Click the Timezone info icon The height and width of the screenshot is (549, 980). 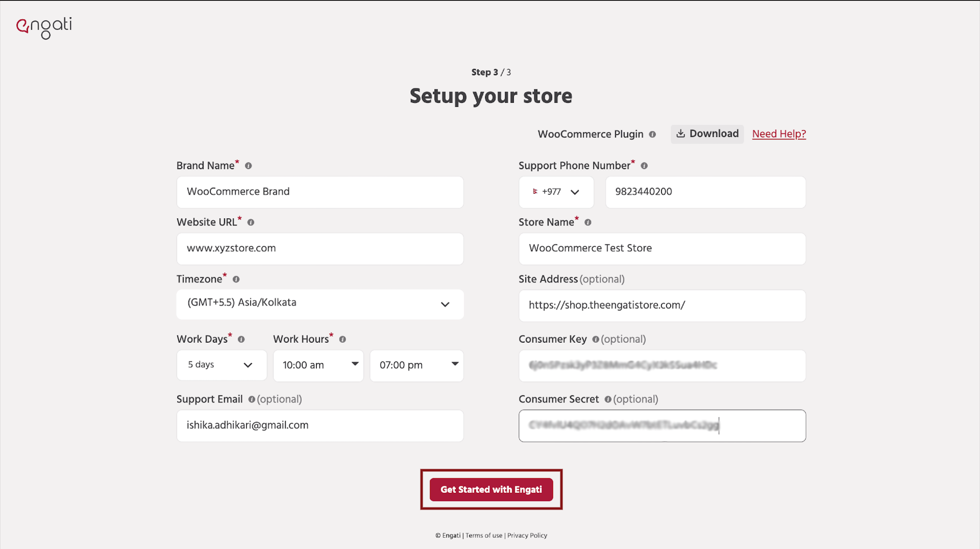pos(236,279)
